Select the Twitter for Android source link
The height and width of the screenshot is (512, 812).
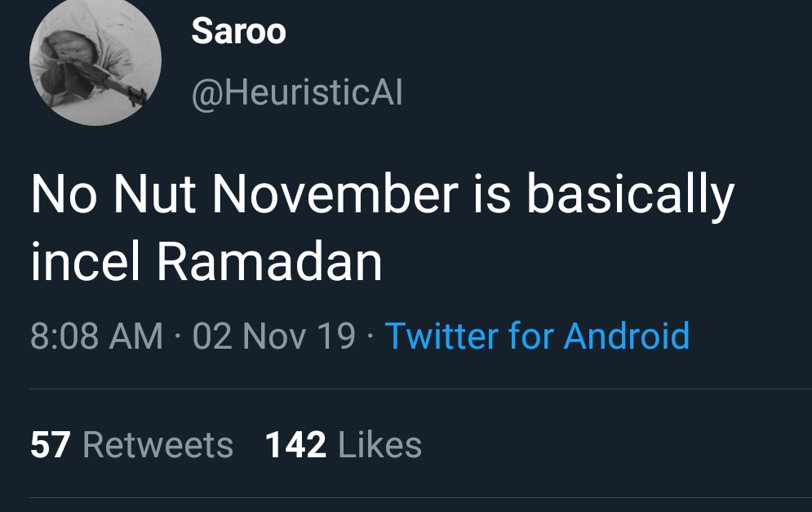(537, 336)
